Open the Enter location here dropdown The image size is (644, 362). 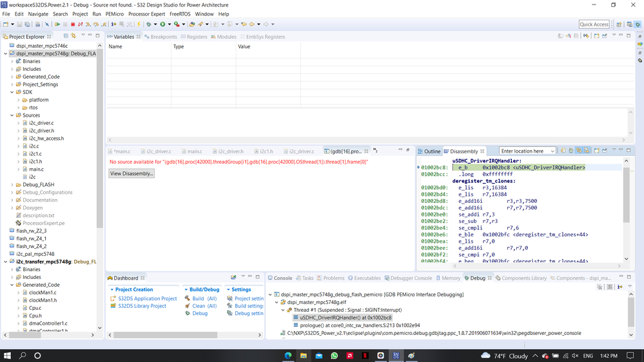coord(552,151)
